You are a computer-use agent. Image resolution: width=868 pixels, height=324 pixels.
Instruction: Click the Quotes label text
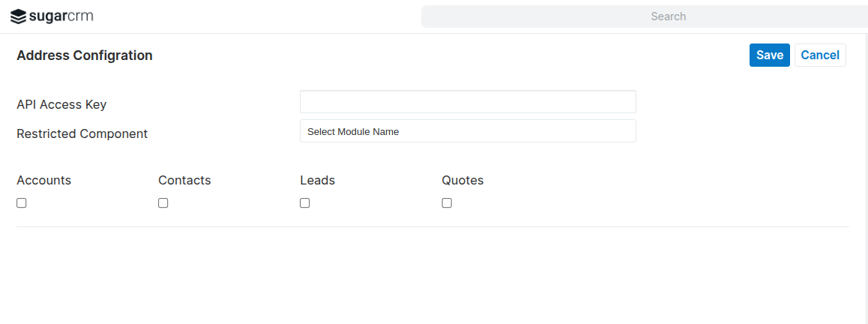[462, 180]
